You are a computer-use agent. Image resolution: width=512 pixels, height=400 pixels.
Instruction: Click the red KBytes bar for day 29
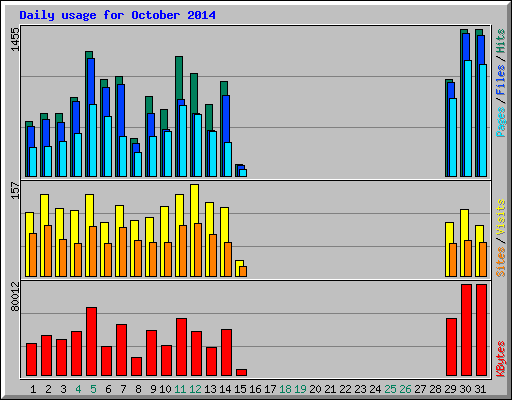click(452, 347)
